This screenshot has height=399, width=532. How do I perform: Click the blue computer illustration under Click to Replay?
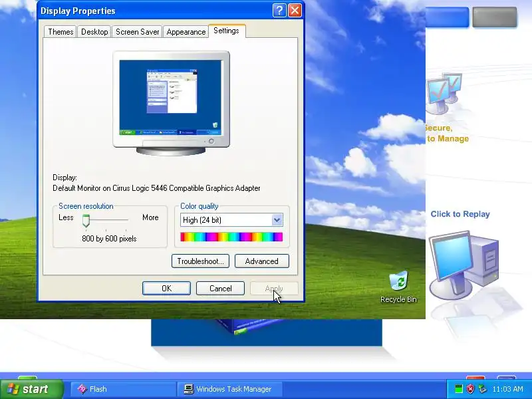point(464,265)
